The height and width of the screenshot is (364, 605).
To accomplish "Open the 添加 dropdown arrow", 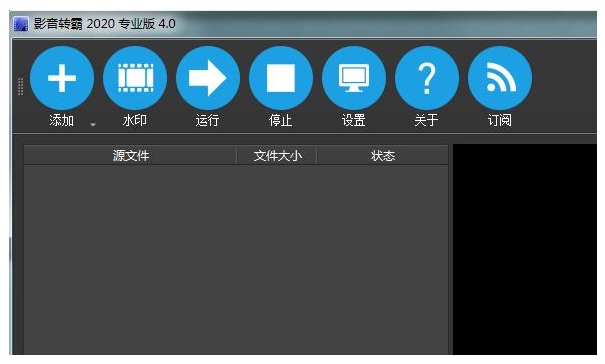I will 93,124.
